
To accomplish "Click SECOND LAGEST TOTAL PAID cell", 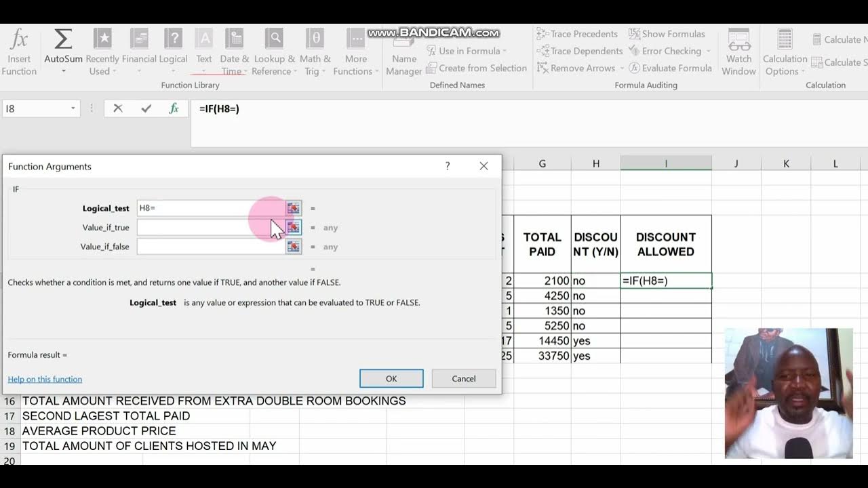I will (106, 416).
